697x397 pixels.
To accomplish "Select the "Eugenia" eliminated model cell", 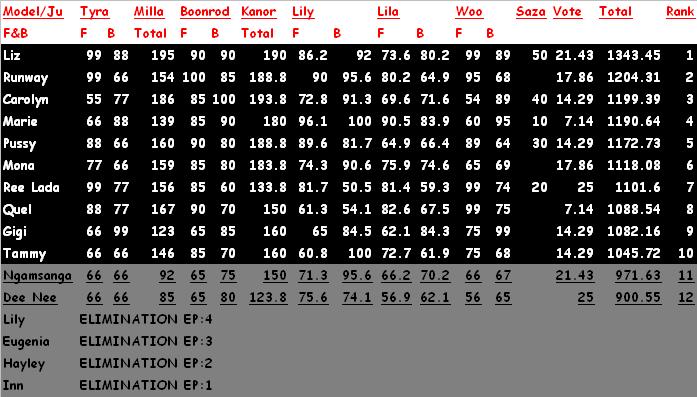I will point(26,342).
